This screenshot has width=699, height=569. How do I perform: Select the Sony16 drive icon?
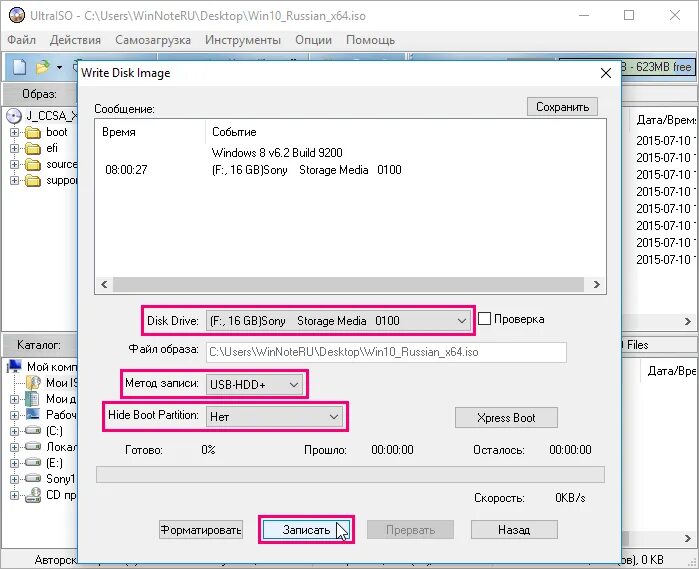click(33, 479)
